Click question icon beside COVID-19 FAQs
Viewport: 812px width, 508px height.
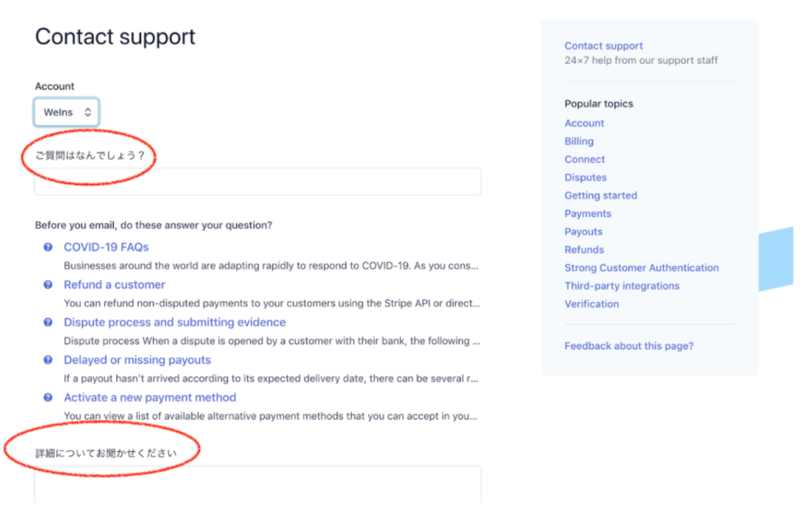pyautogui.click(x=48, y=247)
